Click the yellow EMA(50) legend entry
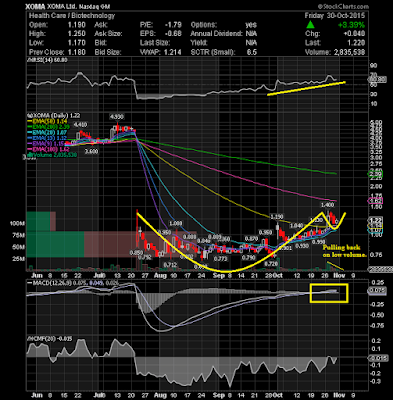 point(46,121)
